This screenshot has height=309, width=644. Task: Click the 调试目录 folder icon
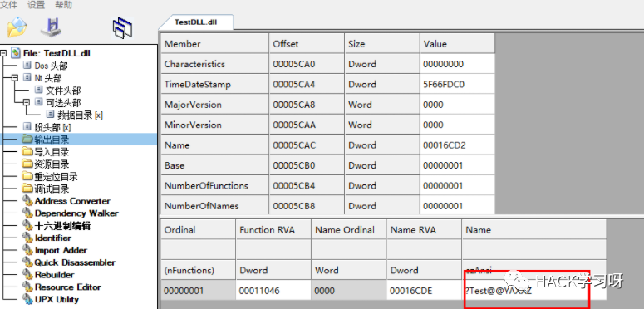tap(27, 189)
